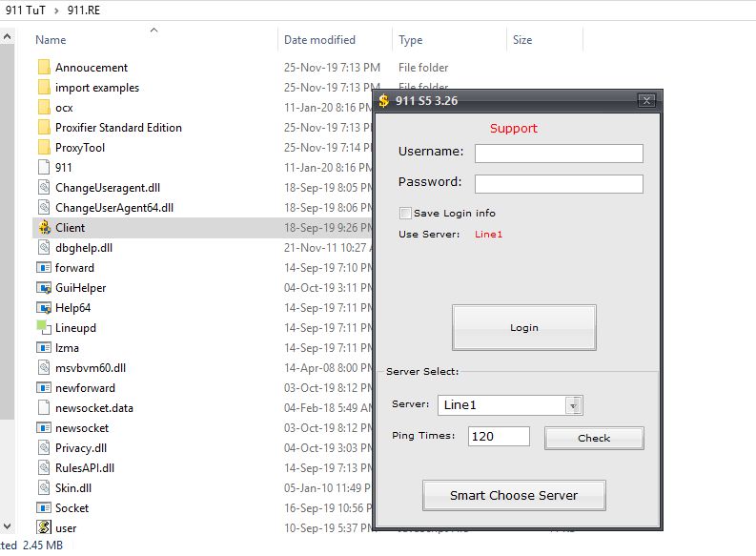The image size is (756, 556).
Task: Sort files by Date modified column
Action: coord(319,40)
